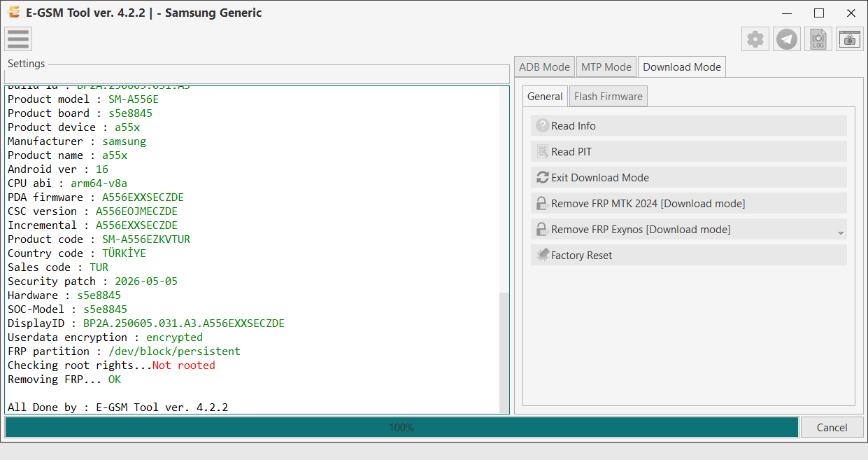Viewport: 868px width, 460px height.
Task: Open the General sub-tab
Action: [x=545, y=97]
